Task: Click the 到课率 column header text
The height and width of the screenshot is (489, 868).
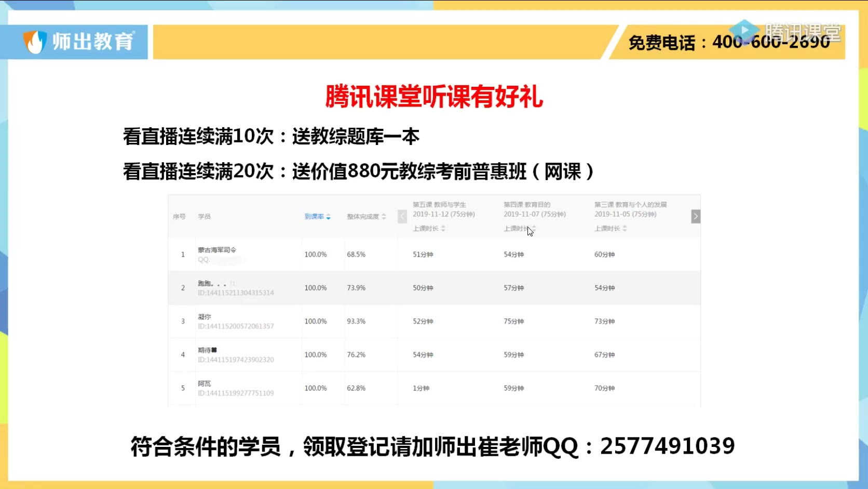Action: tap(314, 217)
